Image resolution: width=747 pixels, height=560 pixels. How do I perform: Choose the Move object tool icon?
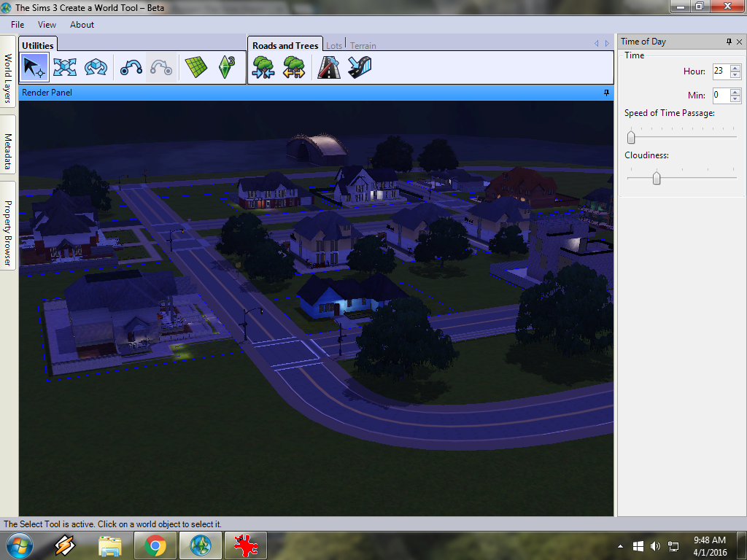[x=65, y=67]
